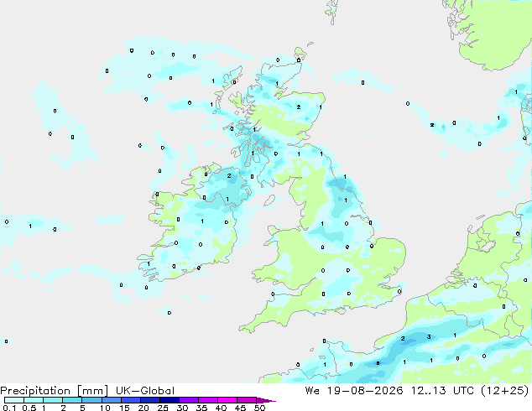The image size is (532, 411).
Task: Choose the 20–25 mm dark blue swatch
Action: (x=149, y=400)
